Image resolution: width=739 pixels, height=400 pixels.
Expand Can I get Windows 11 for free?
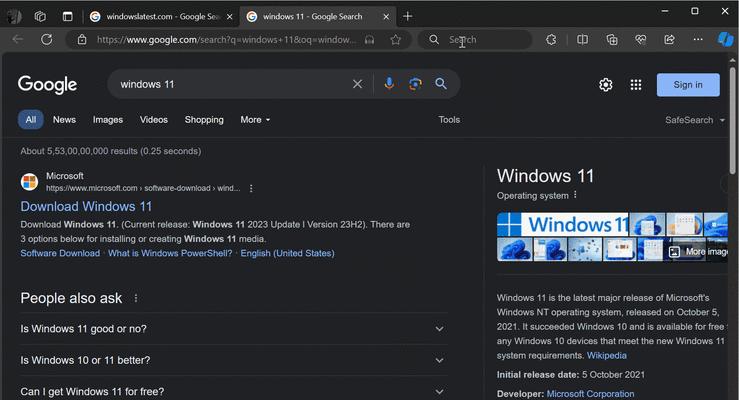click(x=233, y=392)
